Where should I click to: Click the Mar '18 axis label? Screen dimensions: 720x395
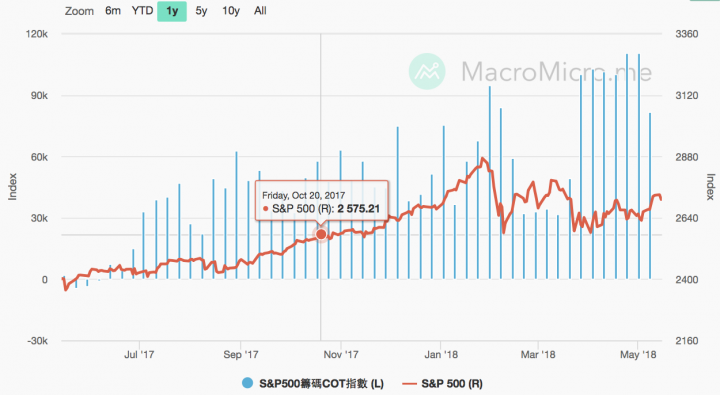pyautogui.click(x=538, y=355)
